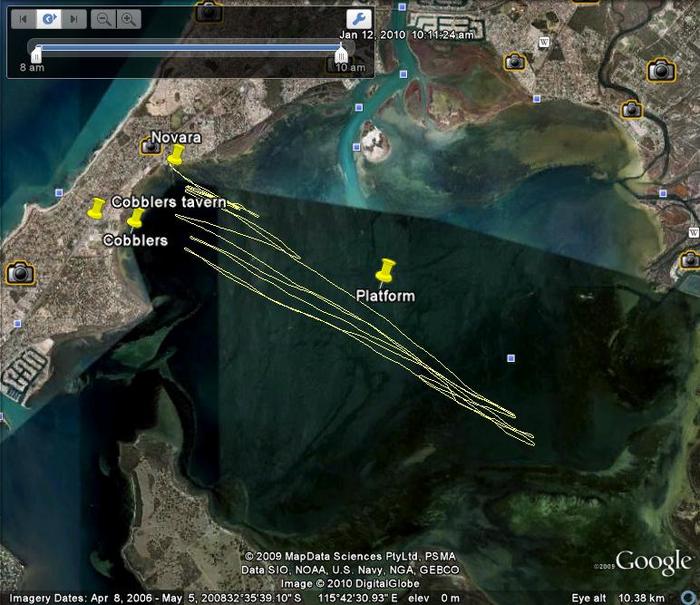The image size is (700, 605).
Task: Select the Novara yellow pushpin
Action: point(176,154)
